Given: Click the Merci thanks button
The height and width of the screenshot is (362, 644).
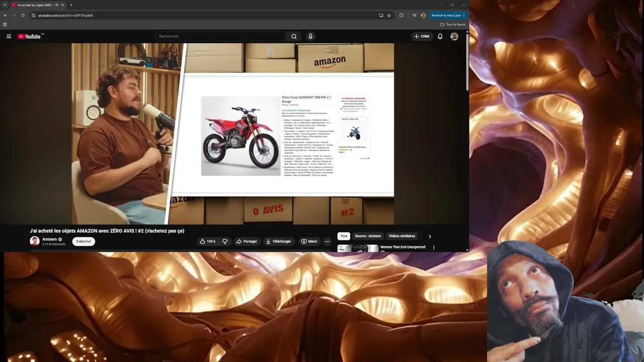Looking at the screenshot, I should pos(309,241).
